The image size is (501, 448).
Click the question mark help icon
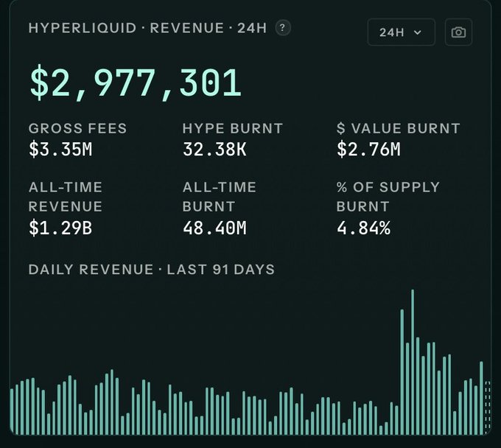[283, 28]
